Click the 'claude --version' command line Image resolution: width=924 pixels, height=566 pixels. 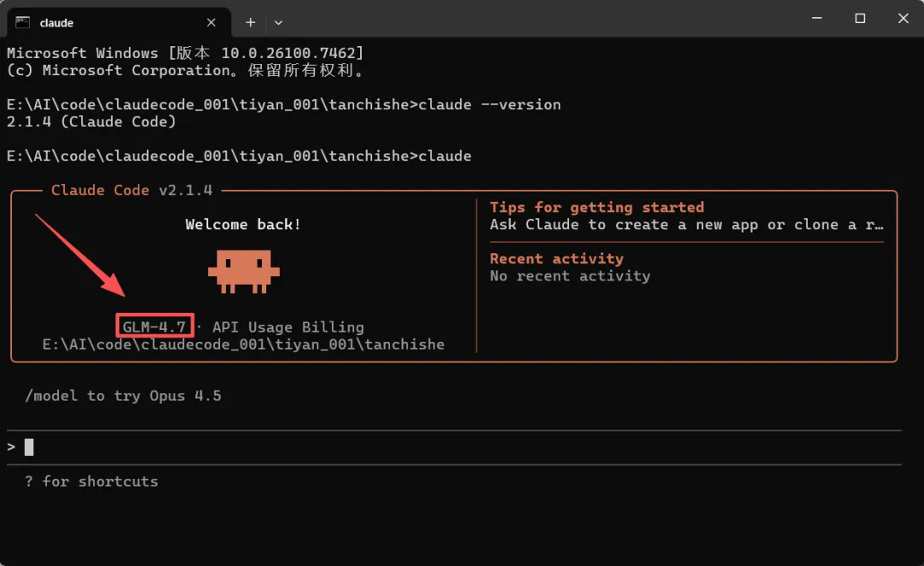pyautogui.click(x=284, y=105)
